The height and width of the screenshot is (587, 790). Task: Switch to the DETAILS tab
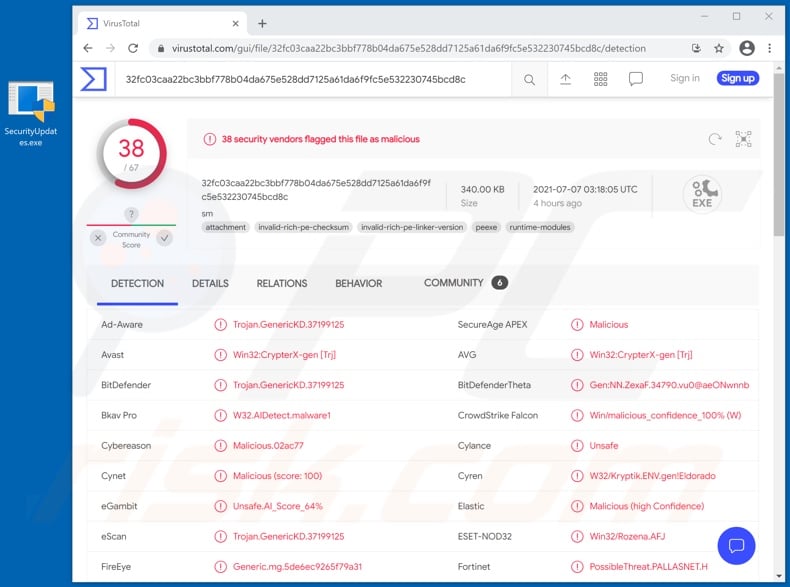coord(210,284)
